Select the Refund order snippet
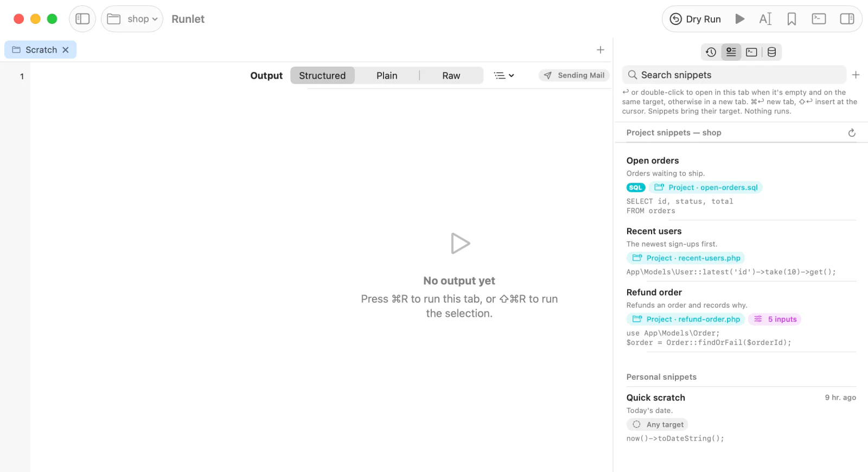The image size is (868, 472). coord(741,317)
